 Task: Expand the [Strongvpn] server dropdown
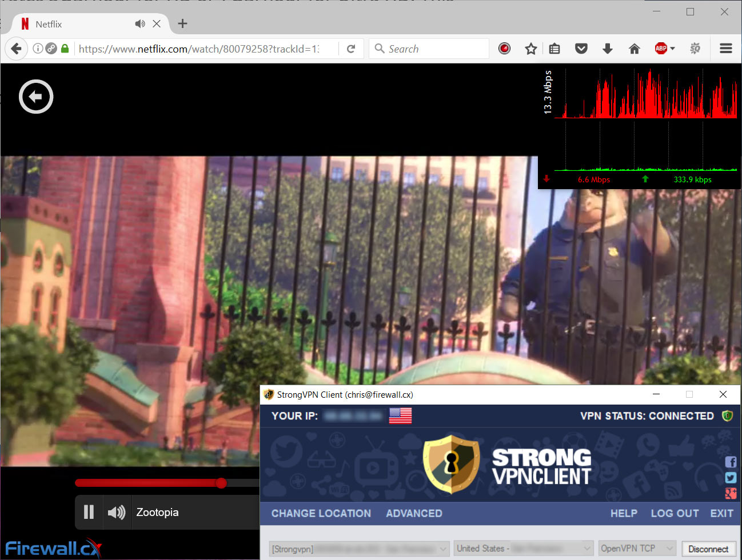pos(359,549)
